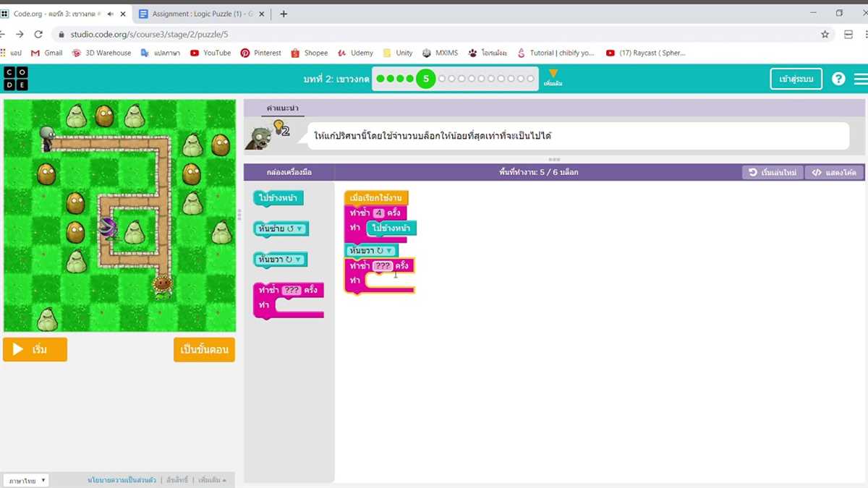Open the language selector dropdown
The height and width of the screenshot is (488, 868).
(26, 480)
